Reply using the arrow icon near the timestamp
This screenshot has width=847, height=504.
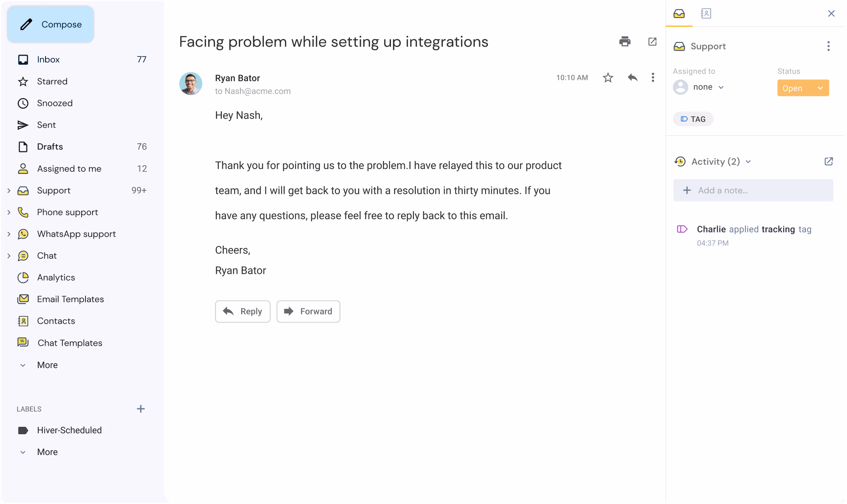(x=632, y=78)
